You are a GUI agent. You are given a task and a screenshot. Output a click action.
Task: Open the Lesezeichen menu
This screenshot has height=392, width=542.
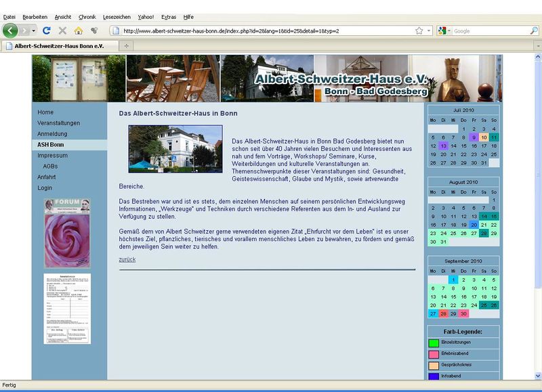117,16
